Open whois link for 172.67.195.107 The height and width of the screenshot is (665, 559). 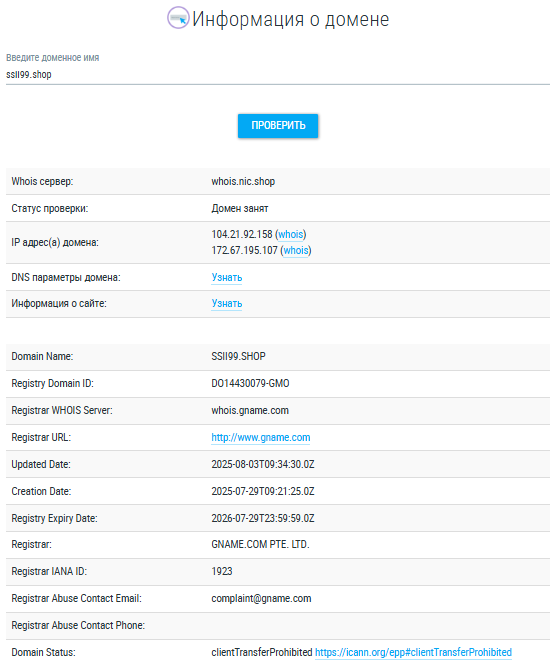coord(296,250)
